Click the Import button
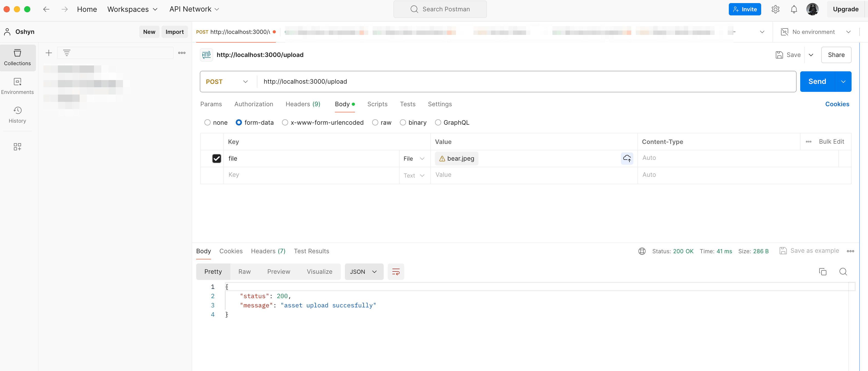The height and width of the screenshot is (371, 868). pos(175,32)
